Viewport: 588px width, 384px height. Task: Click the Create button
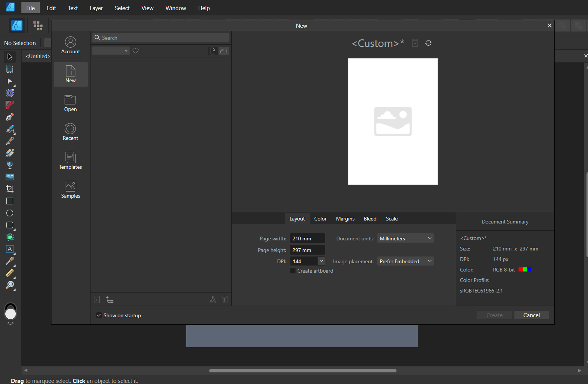pos(495,315)
